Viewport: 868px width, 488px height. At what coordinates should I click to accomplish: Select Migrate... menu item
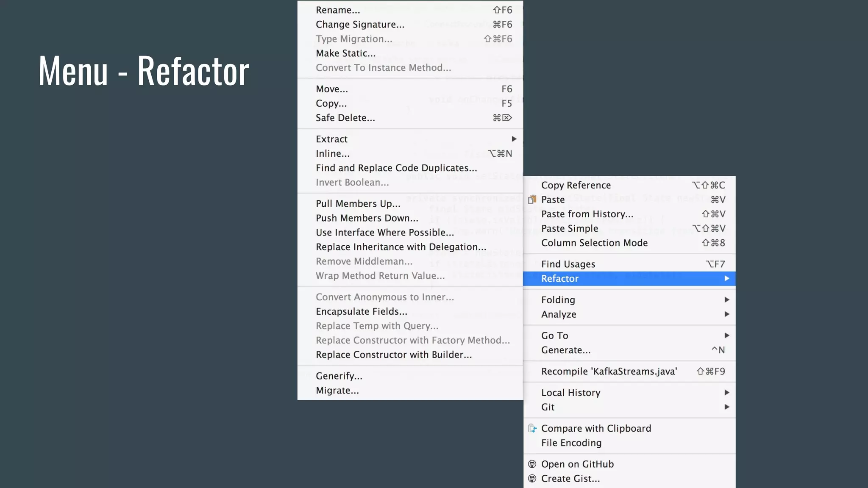coord(410,391)
